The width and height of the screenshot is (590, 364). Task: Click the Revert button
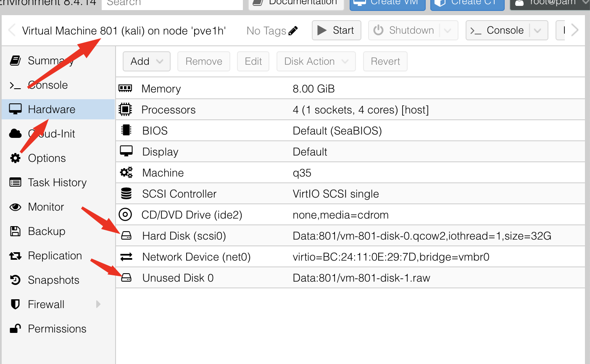385,61
